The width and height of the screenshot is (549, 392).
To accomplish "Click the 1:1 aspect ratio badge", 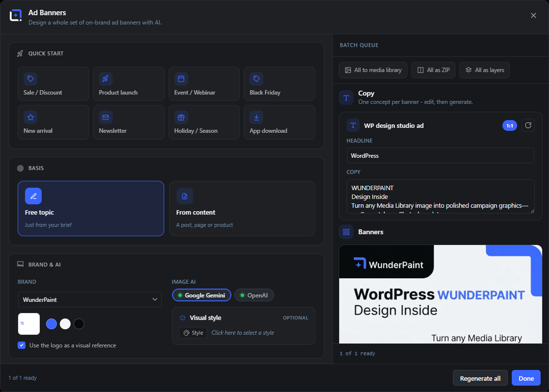I will (509, 125).
